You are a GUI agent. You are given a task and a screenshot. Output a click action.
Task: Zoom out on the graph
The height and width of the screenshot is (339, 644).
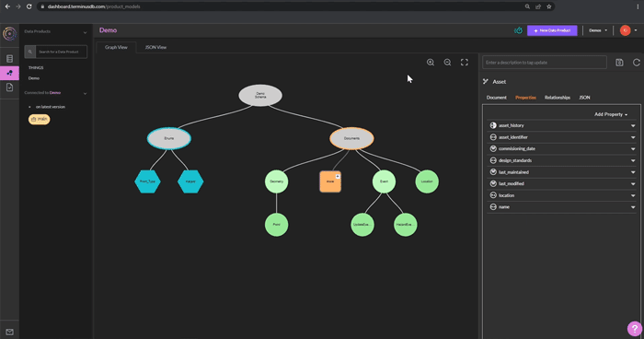447,63
